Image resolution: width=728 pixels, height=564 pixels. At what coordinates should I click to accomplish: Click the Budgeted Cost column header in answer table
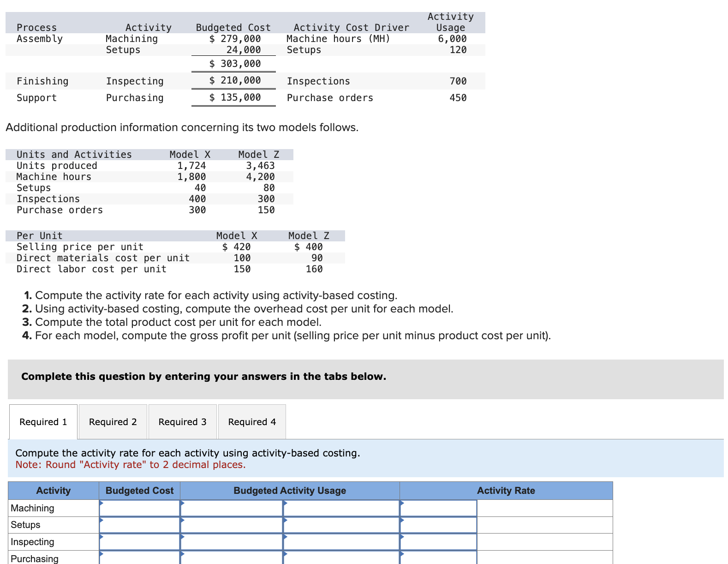[139, 491]
